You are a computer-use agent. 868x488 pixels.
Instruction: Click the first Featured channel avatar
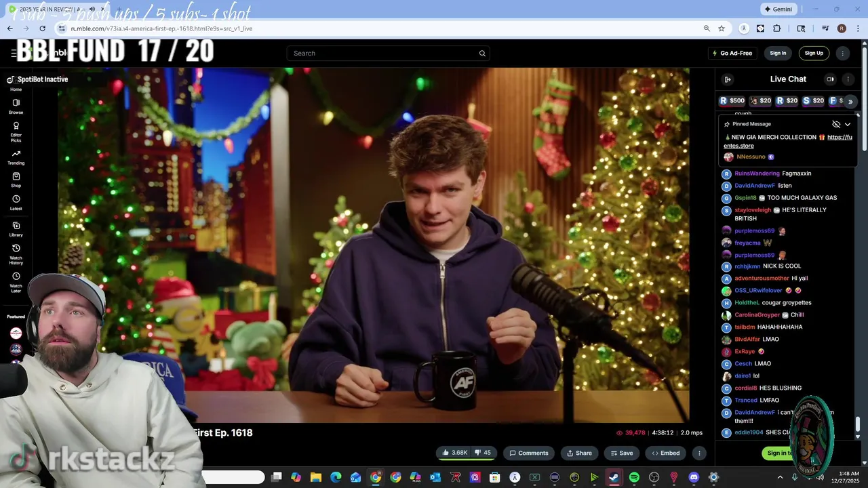(16, 333)
